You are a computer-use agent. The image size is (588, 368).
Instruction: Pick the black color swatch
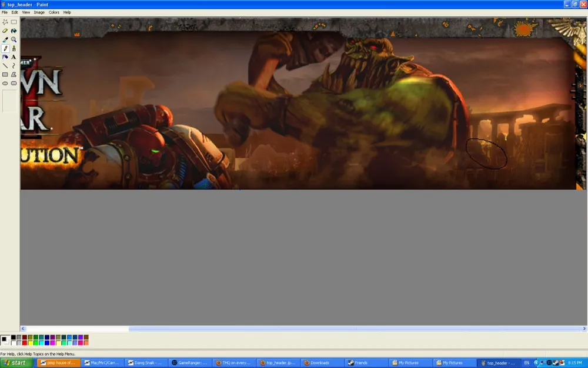click(14, 337)
